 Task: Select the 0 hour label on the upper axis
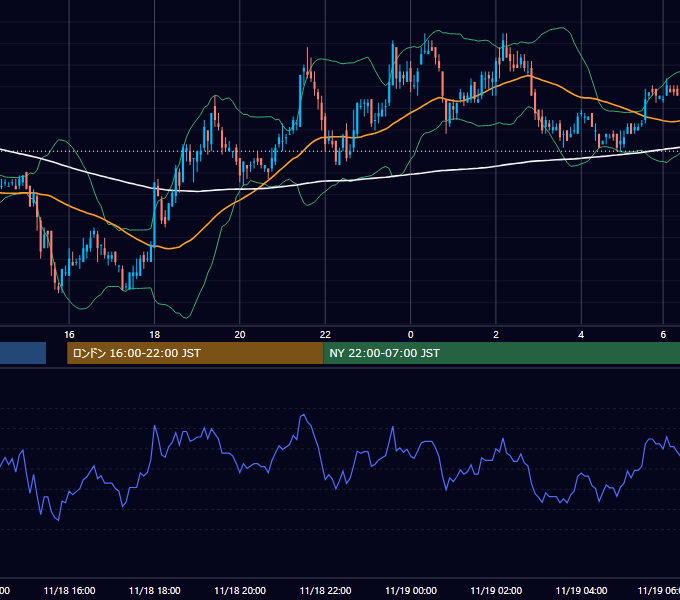click(411, 335)
